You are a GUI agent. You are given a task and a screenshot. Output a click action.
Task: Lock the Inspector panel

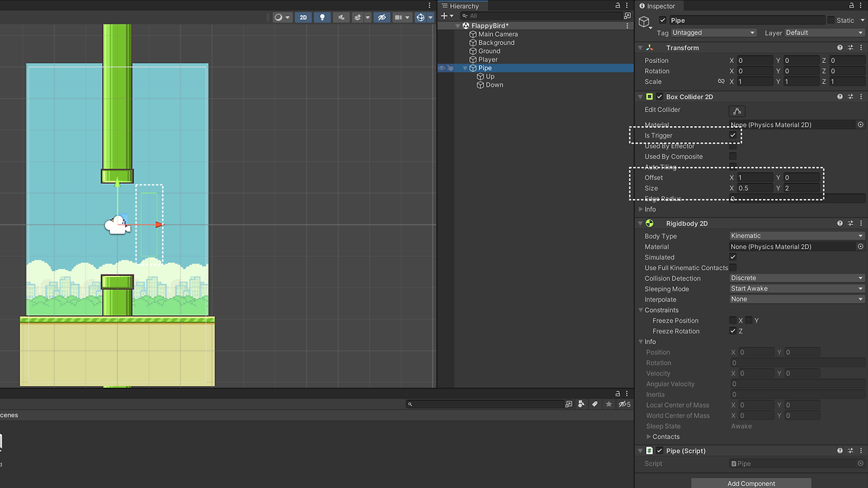click(x=850, y=6)
